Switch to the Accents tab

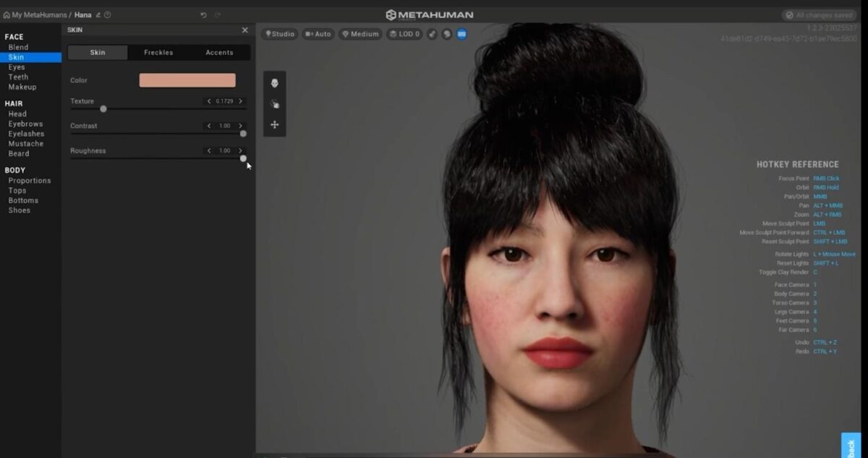click(x=219, y=52)
